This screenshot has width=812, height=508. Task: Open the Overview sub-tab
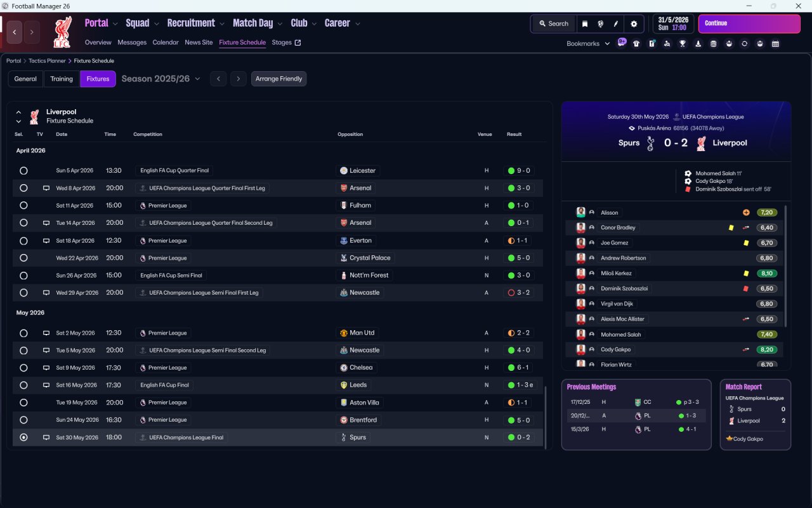coord(98,43)
